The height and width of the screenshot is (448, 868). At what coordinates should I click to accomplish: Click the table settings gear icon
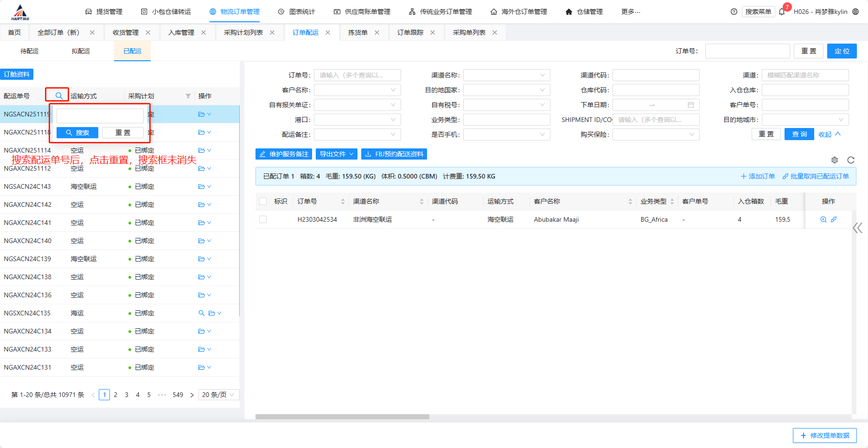coord(835,160)
